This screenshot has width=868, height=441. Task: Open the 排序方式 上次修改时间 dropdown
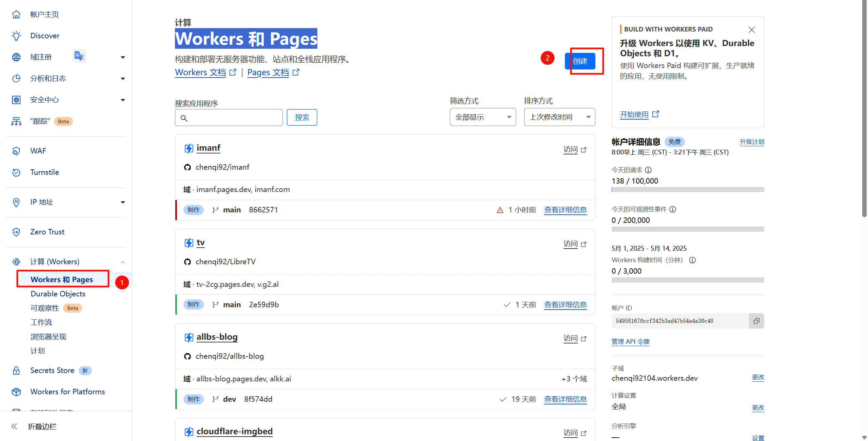click(559, 117)
